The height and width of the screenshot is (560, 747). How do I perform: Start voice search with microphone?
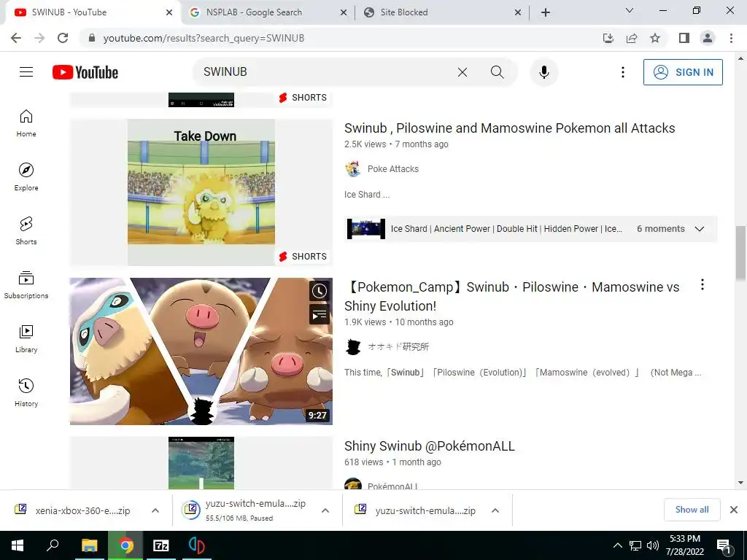pyautogui.click(x=543, y=72)
